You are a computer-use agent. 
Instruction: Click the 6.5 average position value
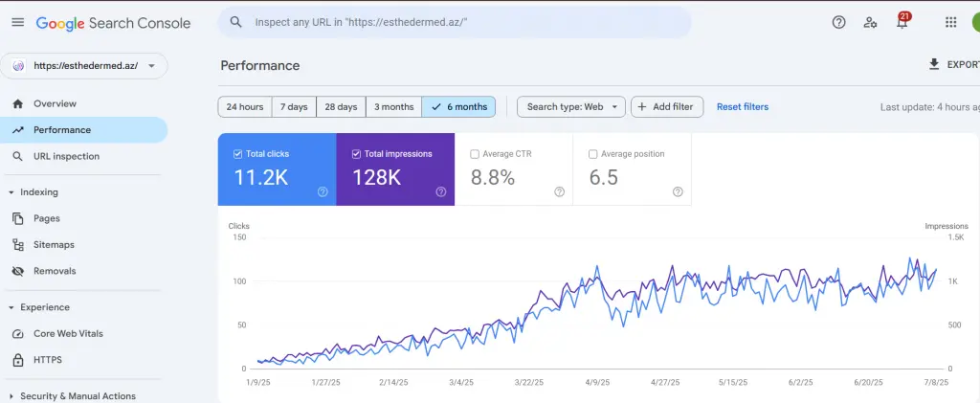(604, 178)
